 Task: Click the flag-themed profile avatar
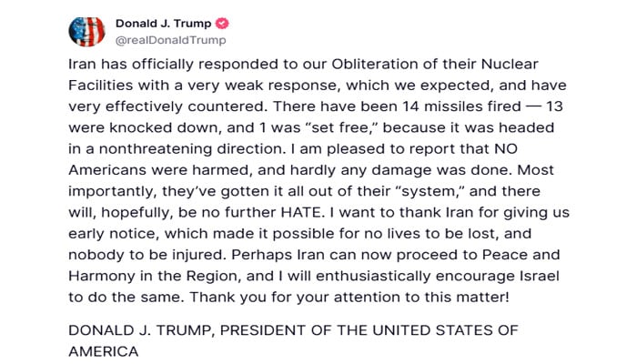tap(86, 31)
